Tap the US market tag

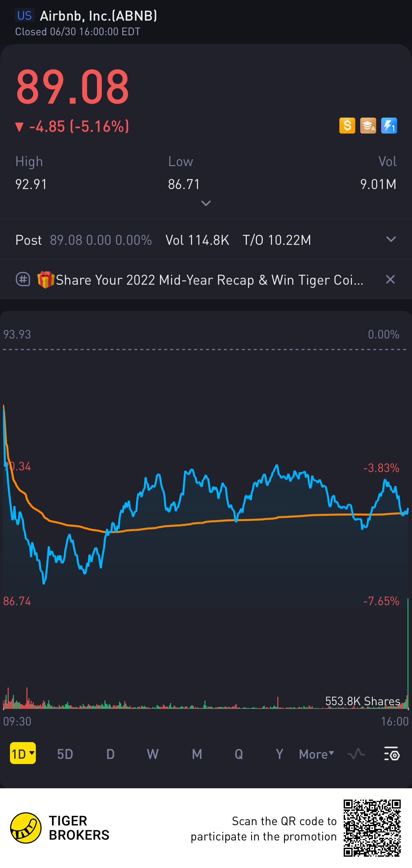click(24, 16)
